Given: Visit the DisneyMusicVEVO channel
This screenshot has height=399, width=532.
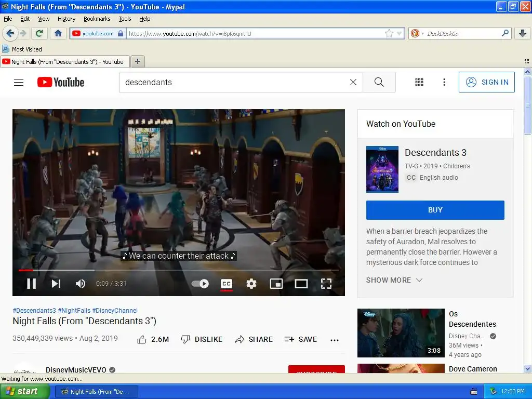Looking at the screenshot, I should 76,369.
